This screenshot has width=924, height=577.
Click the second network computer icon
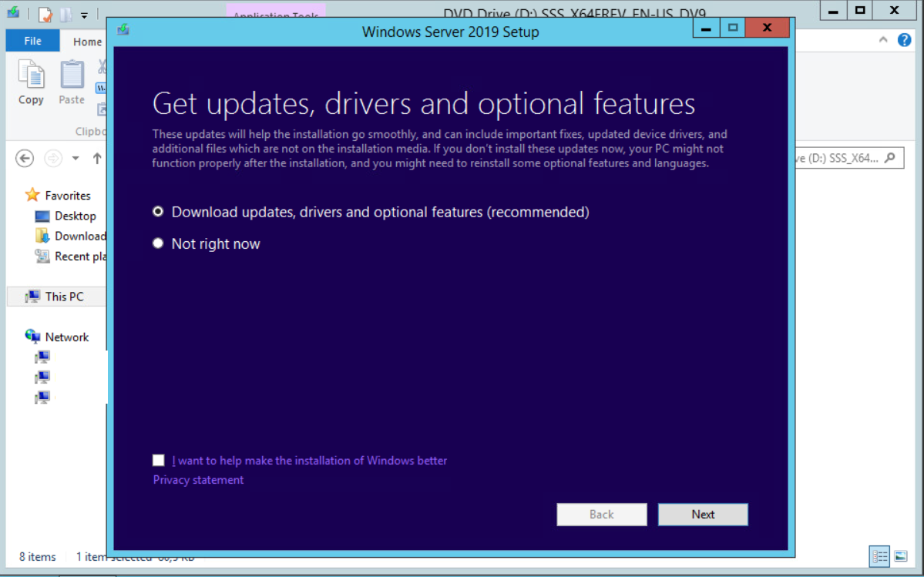click(x=42, y=377)
